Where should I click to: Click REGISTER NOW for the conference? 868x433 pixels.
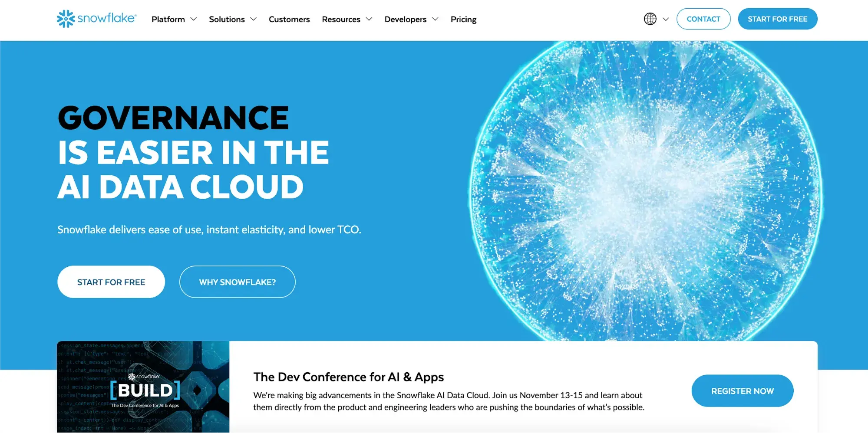coord(742,391)
